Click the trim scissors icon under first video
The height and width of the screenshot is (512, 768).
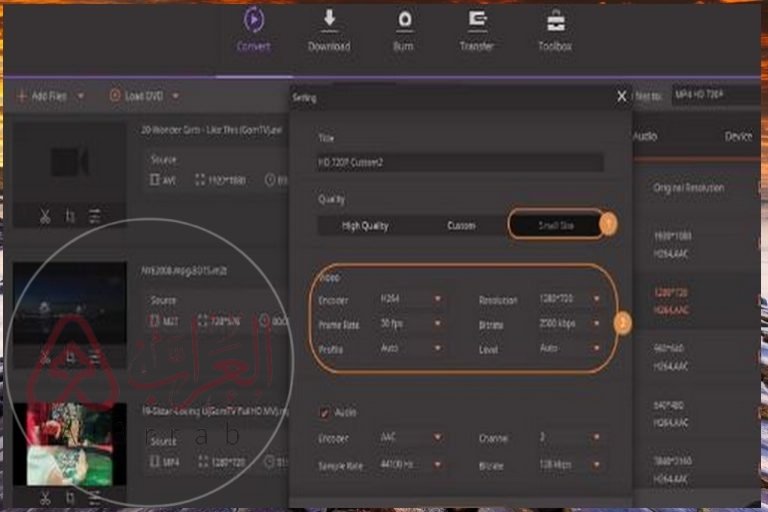click(45, 216)
